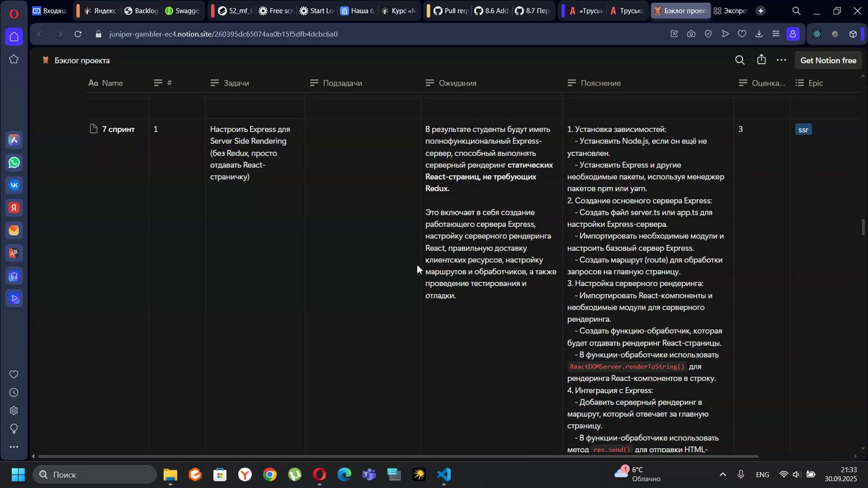Switch to the Экспресс tab
Image resolution: width=868 pixels, height=488 pixels.
pos(730,11)
